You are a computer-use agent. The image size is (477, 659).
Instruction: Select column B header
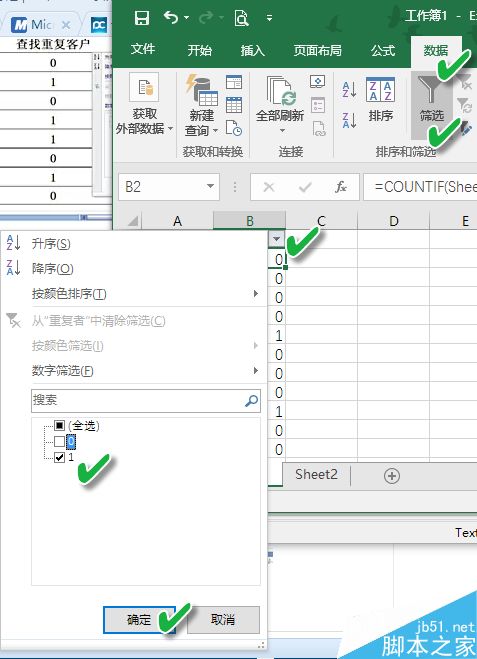coord(250,221)
